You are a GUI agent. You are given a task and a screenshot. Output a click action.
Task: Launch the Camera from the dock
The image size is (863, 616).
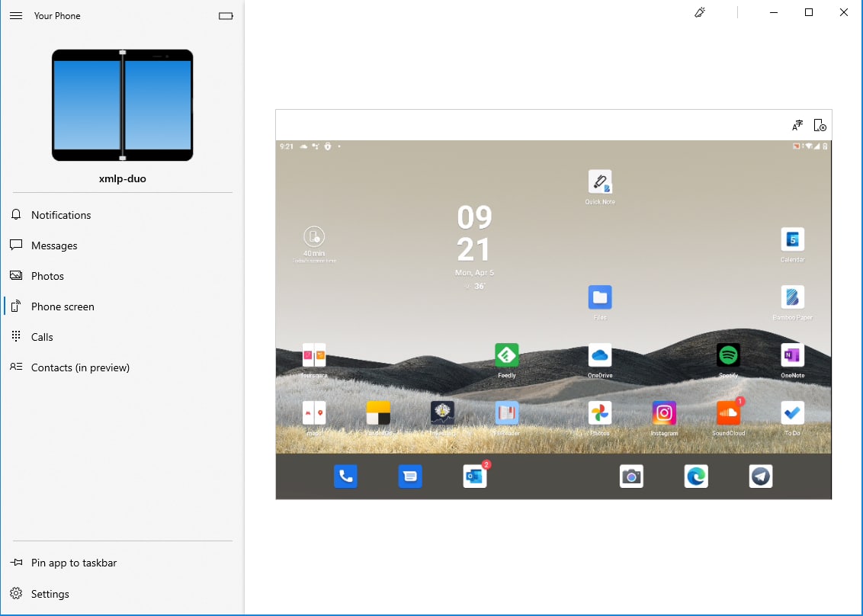coord(631,476)
